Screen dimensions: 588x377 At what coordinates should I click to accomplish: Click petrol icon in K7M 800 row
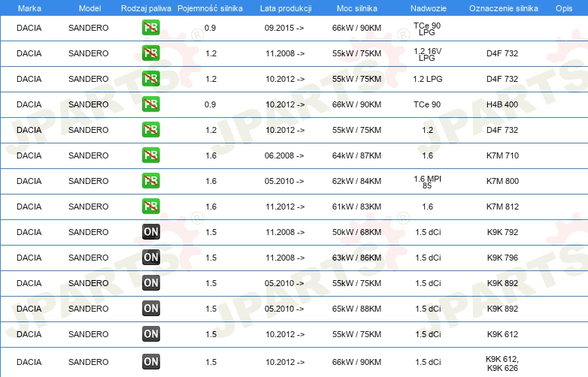150,181
